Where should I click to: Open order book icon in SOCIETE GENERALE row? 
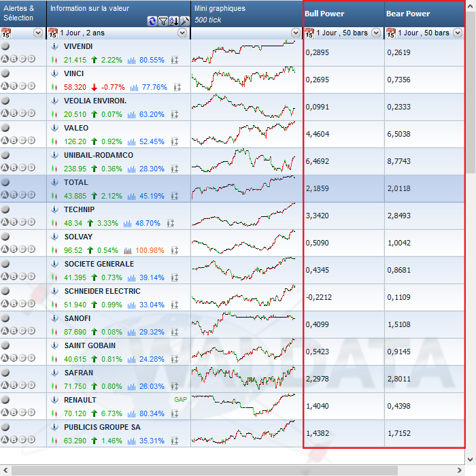(175, 277)
